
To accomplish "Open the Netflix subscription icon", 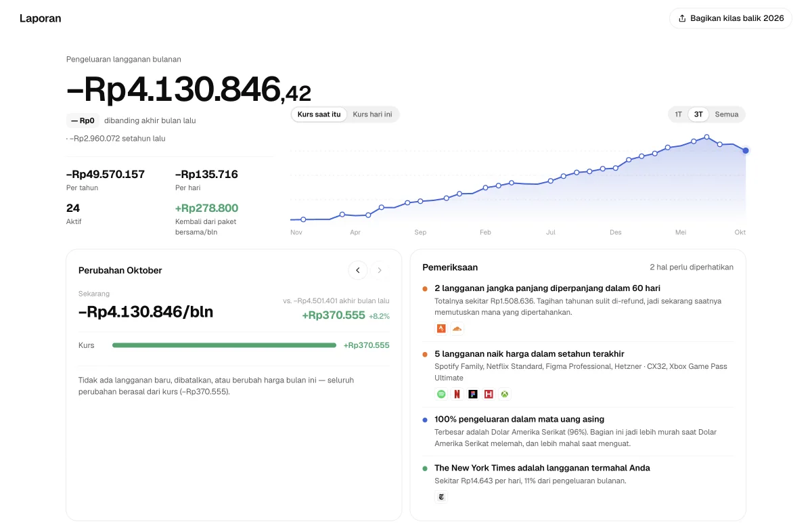I will [x=457, y=394].
